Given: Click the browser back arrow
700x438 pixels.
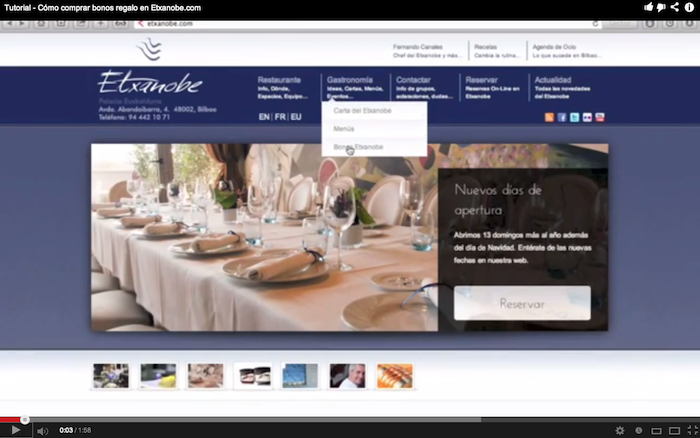Looking at the screenshot, I should tap(10, 23).
